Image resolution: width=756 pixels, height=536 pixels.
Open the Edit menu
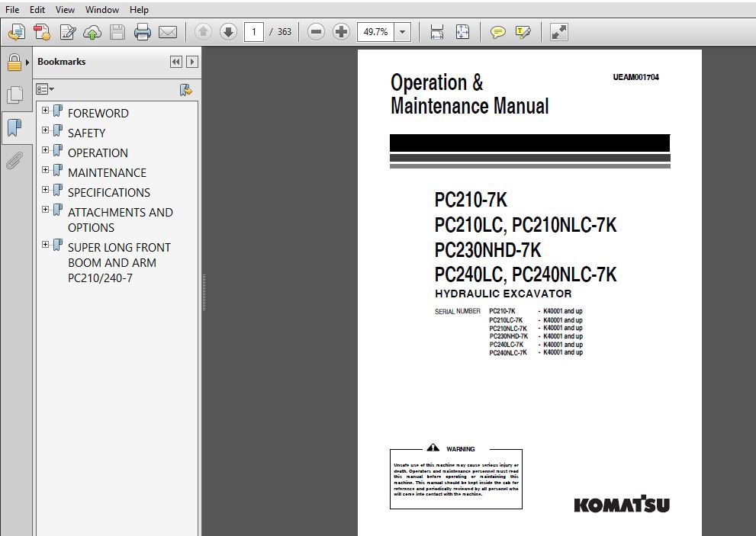click(x=37, y=10)
